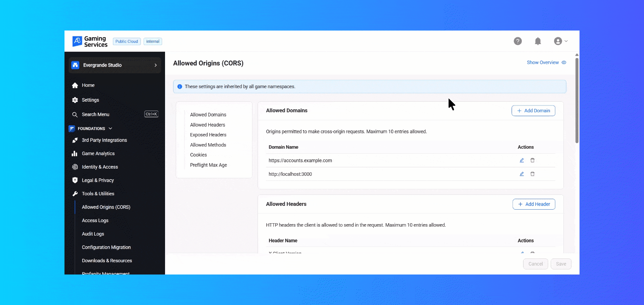Click the page vertical scrollbar thumb

[x=577, y=100]
